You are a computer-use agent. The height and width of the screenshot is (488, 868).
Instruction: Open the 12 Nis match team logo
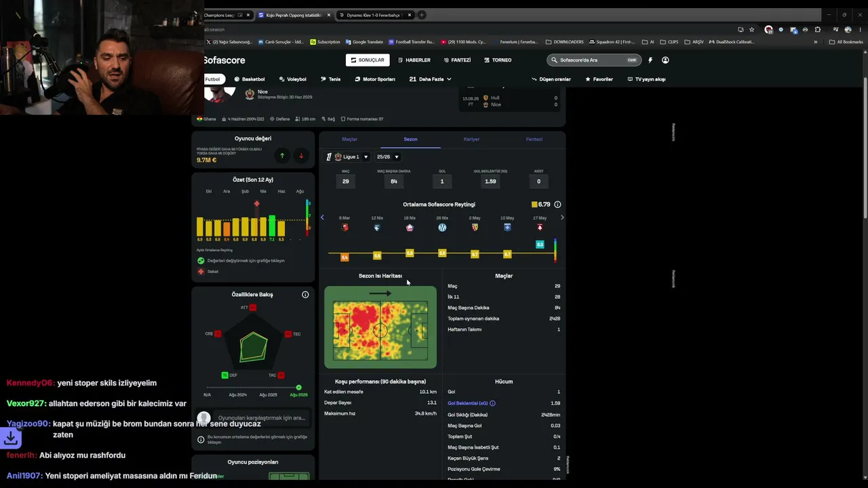tap(377, 228)
